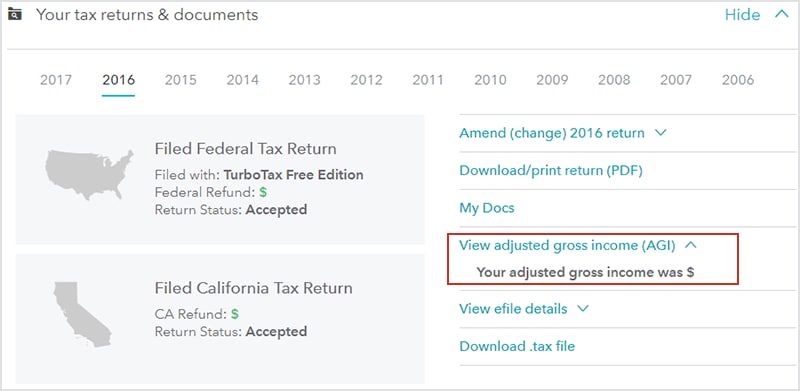The width and height of the screenshot is (800, 391).
Task: Go to the 2012 tax year tab
Action: (366, 80)
